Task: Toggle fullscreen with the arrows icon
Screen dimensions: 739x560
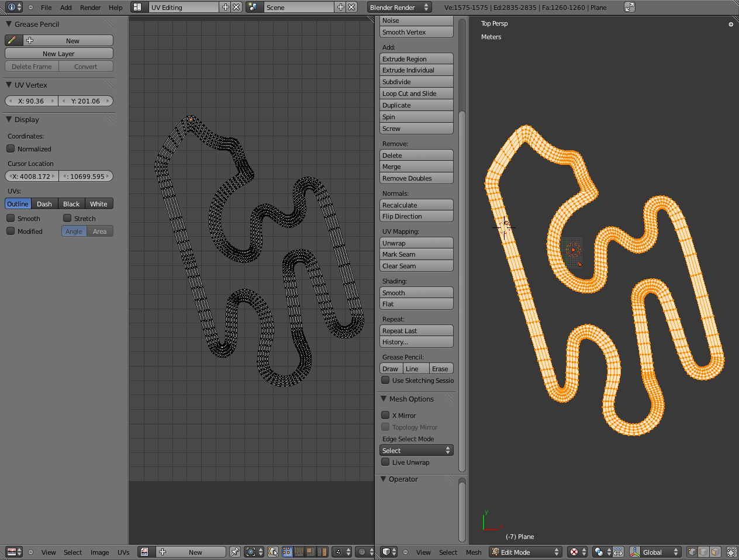Action: coord(629,7)
